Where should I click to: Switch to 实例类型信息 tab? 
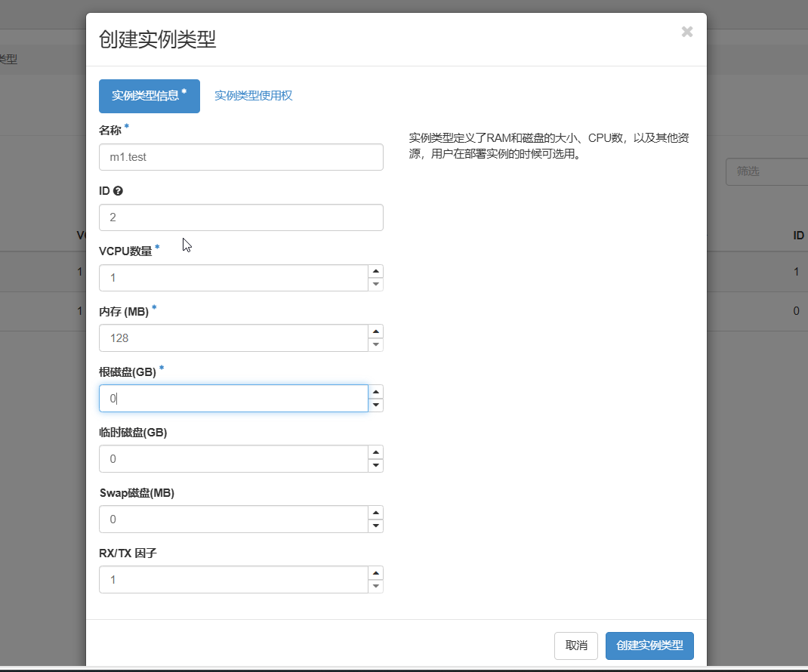click(150, 97)
